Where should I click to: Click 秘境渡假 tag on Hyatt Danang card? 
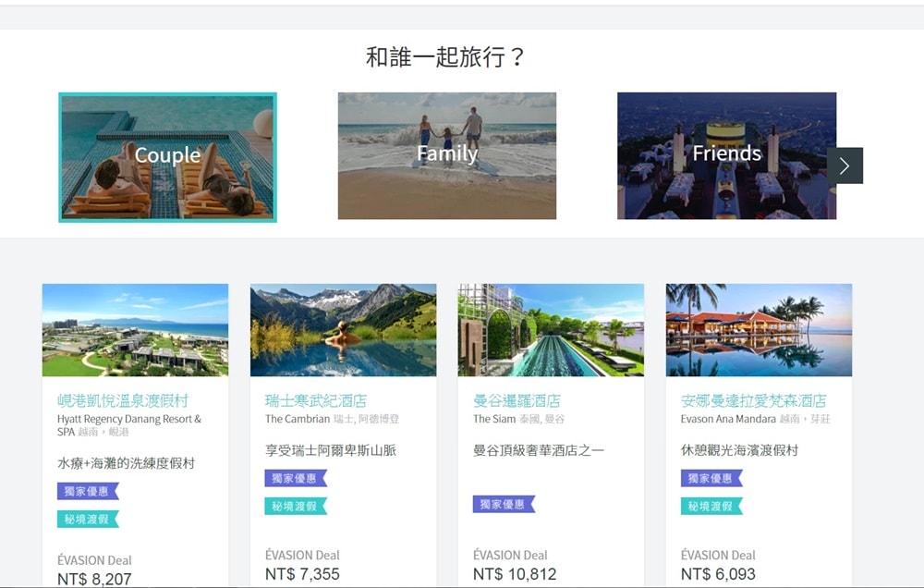point(88,519)
